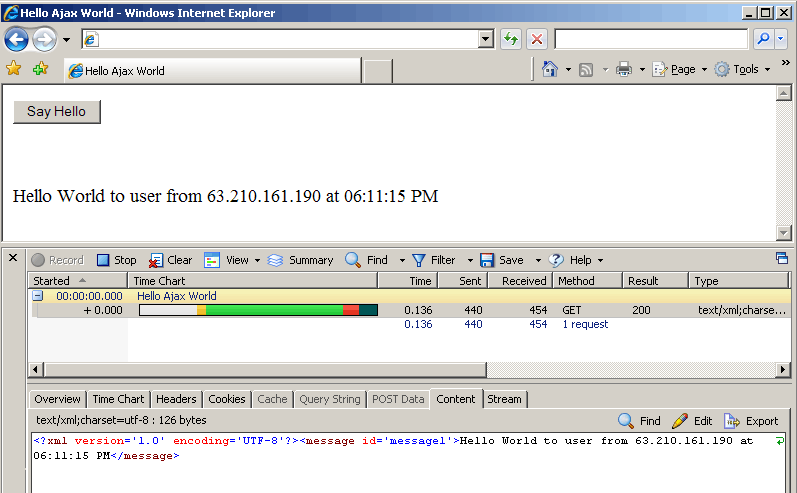Click the browser Refresh icon
Screen dimensions: 797x493
(x=511, y=39)
